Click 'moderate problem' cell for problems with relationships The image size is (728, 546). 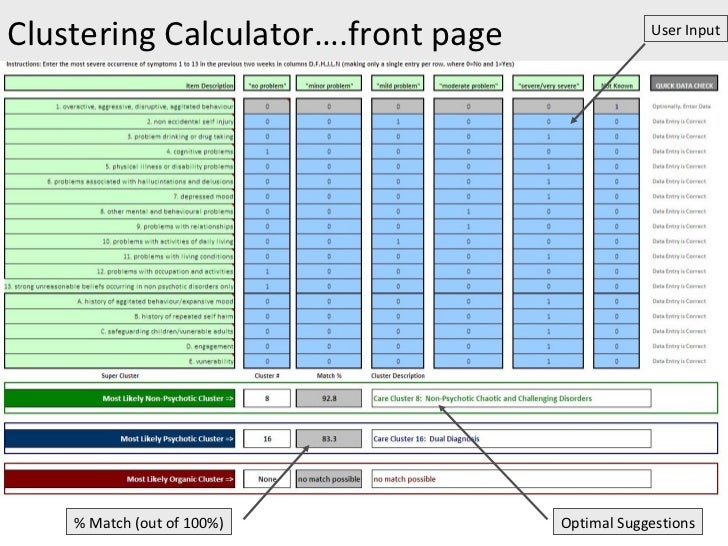(x=468, y=226)
